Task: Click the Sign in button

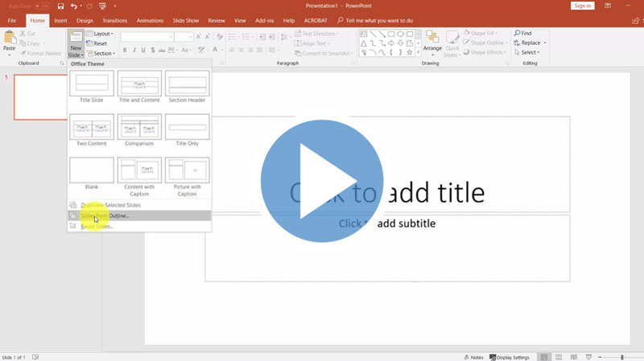Action: tap(582, 6)
